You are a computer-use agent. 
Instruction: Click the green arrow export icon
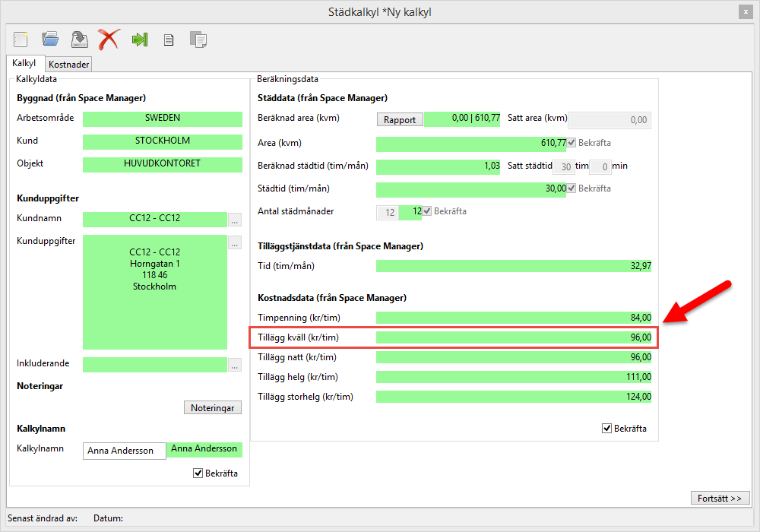coord(139,39)
